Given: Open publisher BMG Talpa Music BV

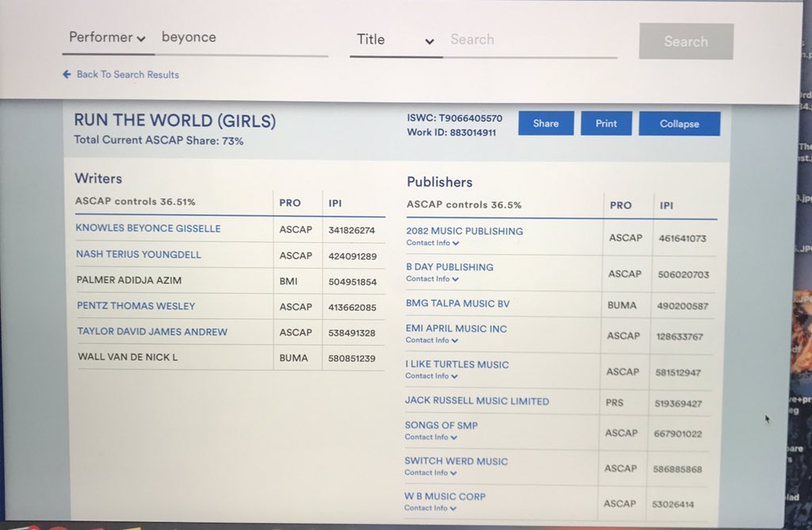Looking at the screenshot, I should click(x=458, y=303).
